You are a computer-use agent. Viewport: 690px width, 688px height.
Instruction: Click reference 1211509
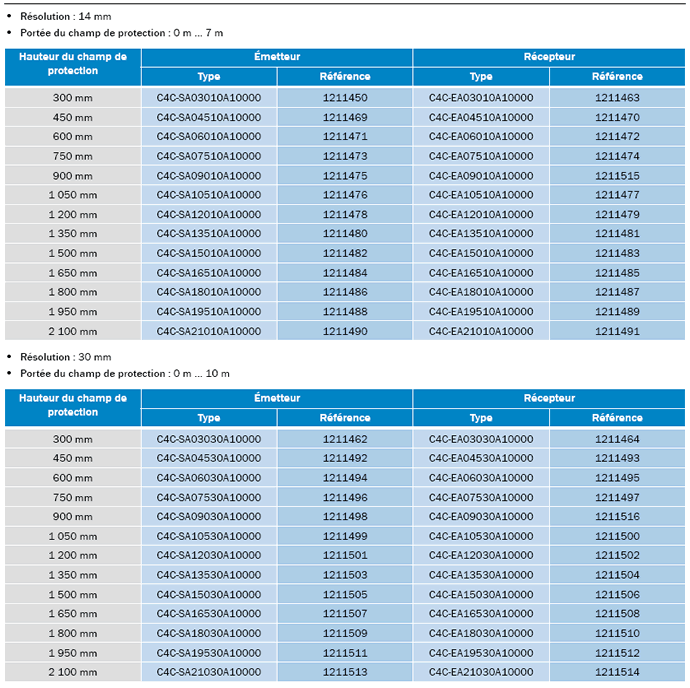coord(345,634)
